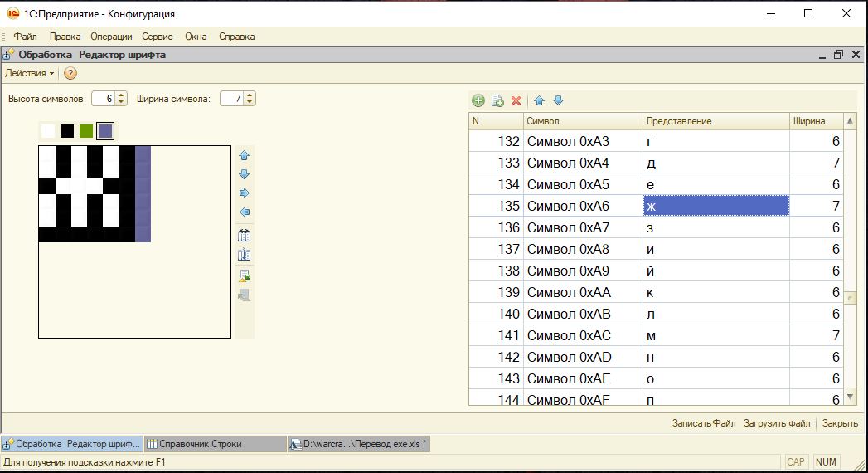
Task: Select row 'Символ 0xA5'
Action: click(656, 184)
